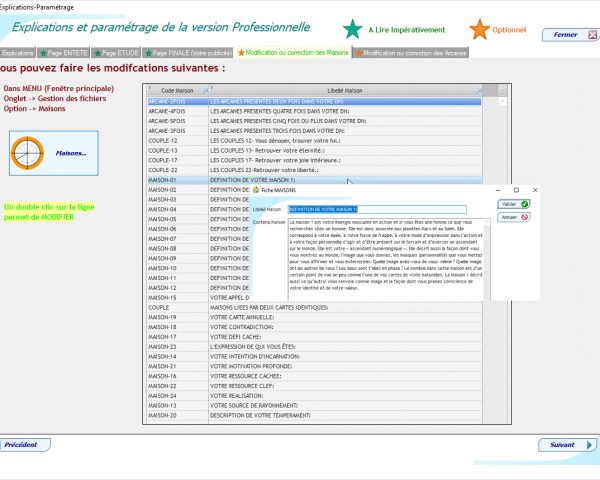Sort by the Libellé Maison column header
The image size is (600, 480).
pyautogui.click(x=345, y=91)
